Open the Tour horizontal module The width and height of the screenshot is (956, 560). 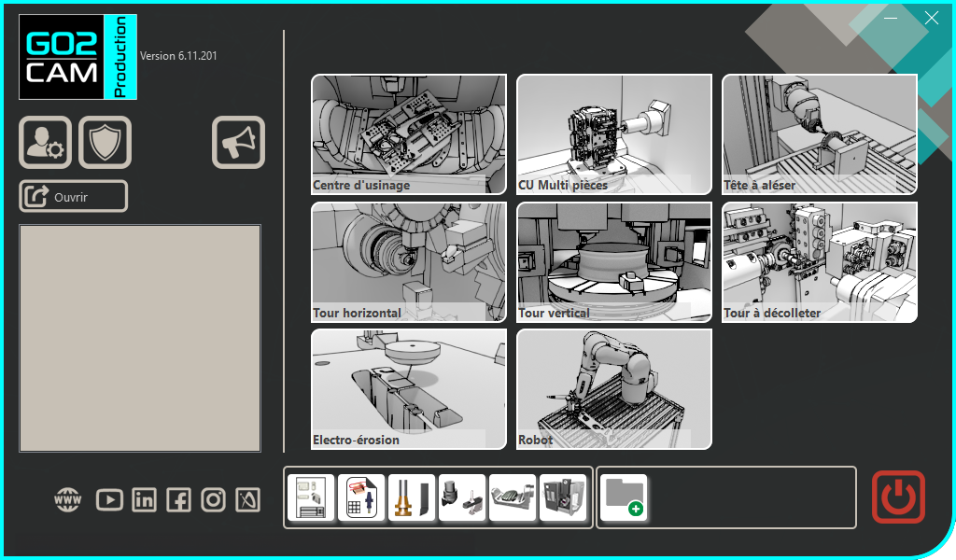pyautogui.click(x=408, y=261)
